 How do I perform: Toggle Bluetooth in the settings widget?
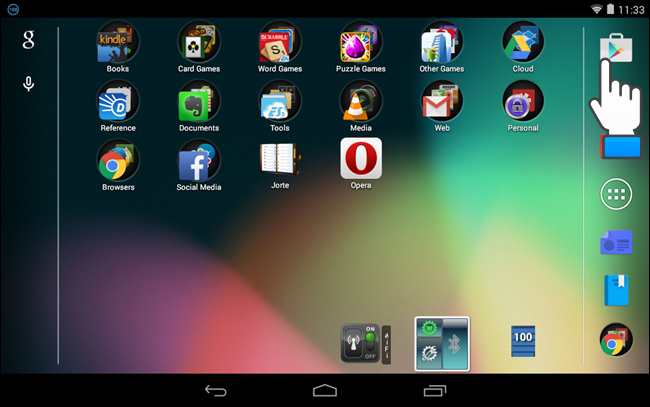[x=455, y=344]
